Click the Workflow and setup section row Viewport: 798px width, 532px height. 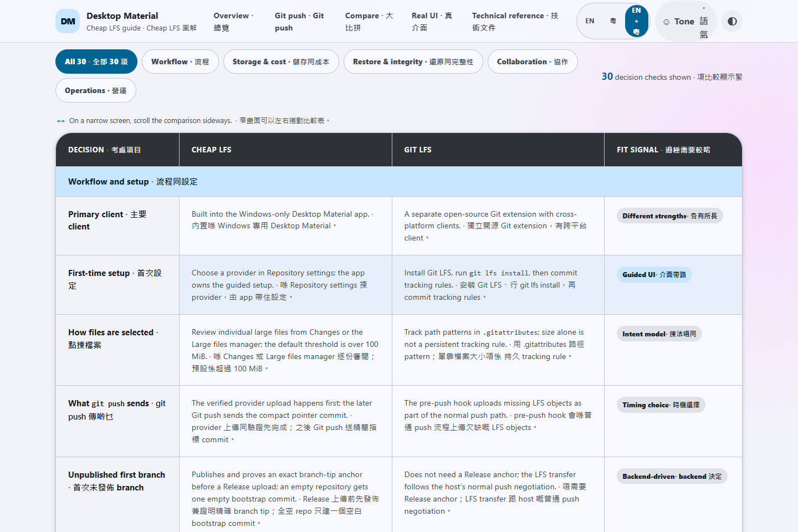(399, 181)
